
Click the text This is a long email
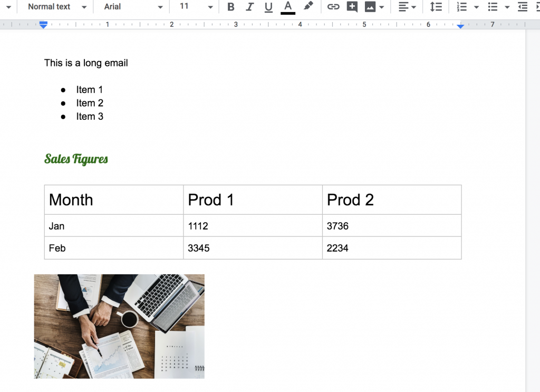pos(86,63)
